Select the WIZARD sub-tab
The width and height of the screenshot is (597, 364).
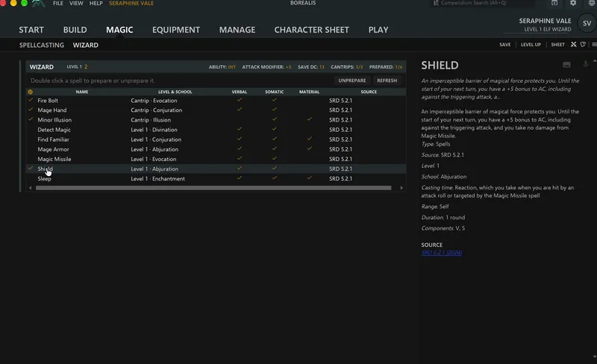86,45
